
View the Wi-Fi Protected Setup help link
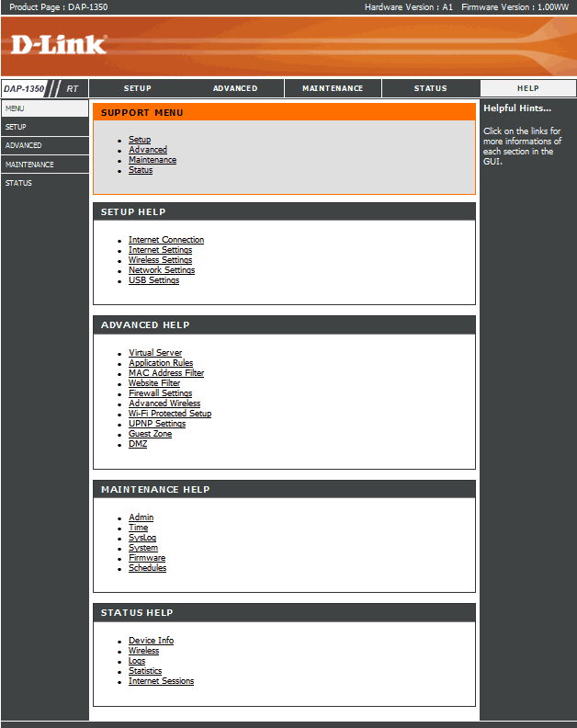170,414
